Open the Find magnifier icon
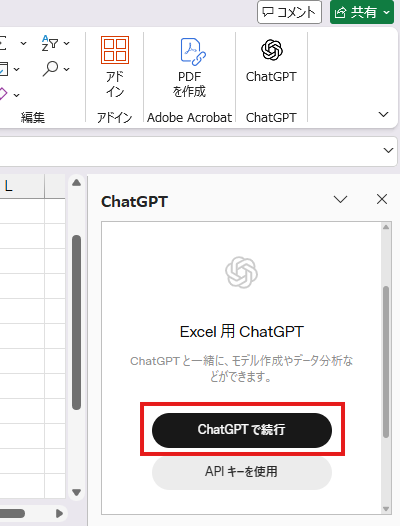Image resolution: width=400 pixels, height=526 pixels. (x=50, y=69)
